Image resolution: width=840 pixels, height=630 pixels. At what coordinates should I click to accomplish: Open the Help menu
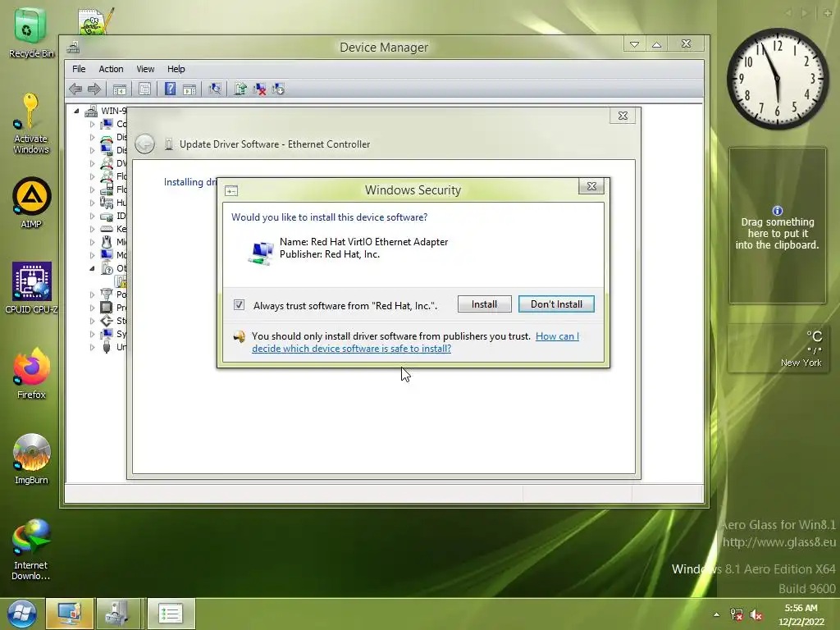176,69
